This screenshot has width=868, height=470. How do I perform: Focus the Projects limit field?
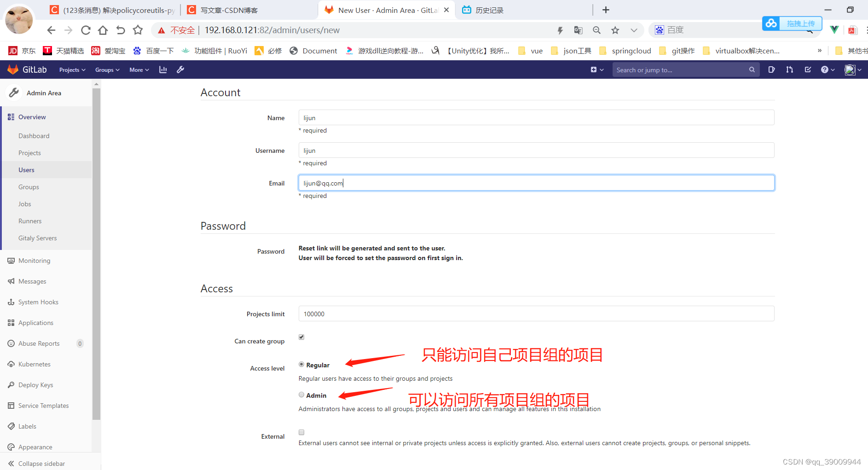536,313
